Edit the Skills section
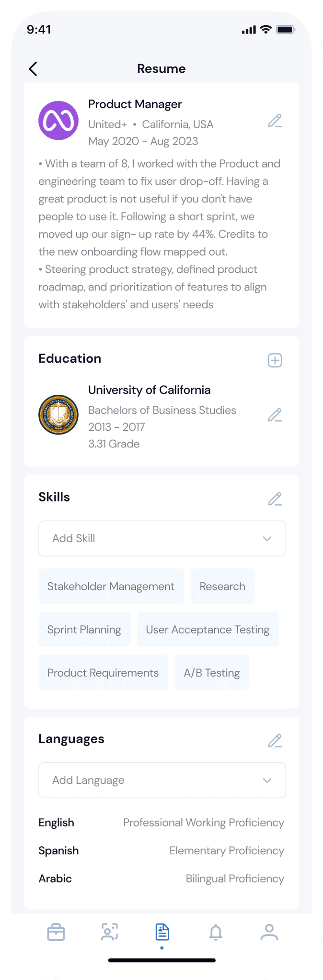The height and width of the screenshot is (980, 323). pos(275,499)
